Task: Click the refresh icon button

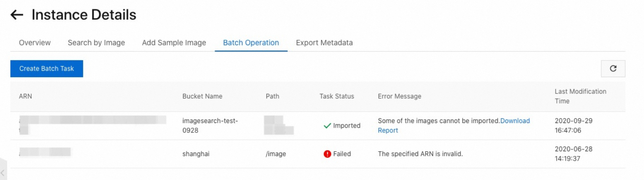Action: click(613, 69)
